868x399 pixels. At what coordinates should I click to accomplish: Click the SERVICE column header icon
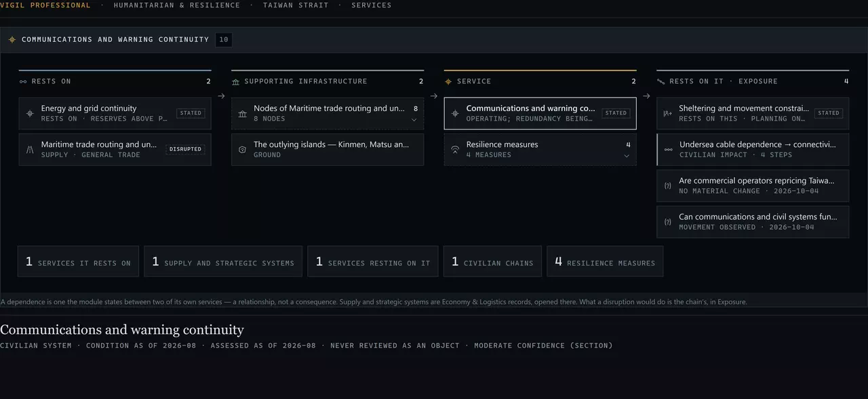click(x=448, y=81)
